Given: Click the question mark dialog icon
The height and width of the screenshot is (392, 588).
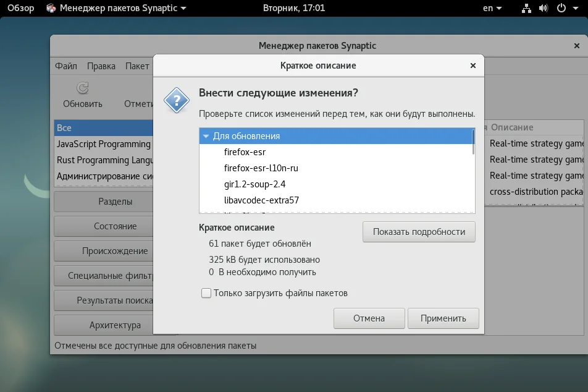Looking at the screenshot, I should click(x=176, y=100).
